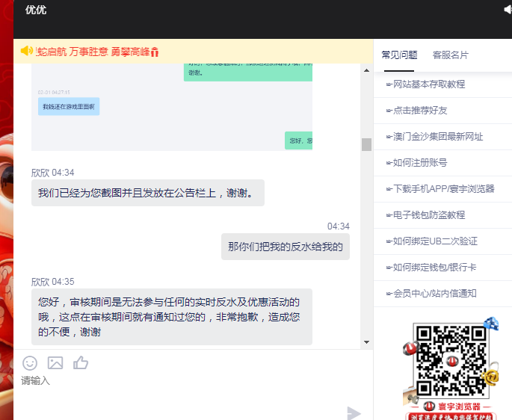
Task: Click the scrollbar down arrow in chat
Action: [366, 342]
